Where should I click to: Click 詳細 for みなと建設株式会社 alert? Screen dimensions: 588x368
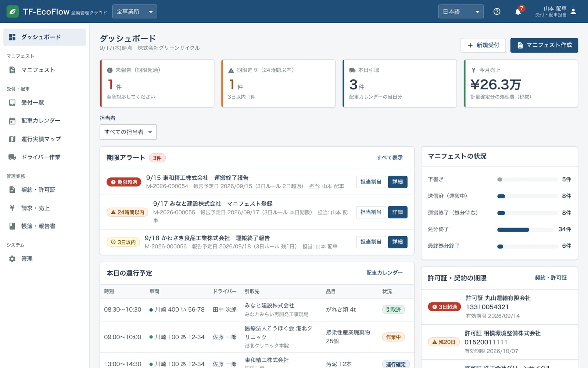coord(397,212)
